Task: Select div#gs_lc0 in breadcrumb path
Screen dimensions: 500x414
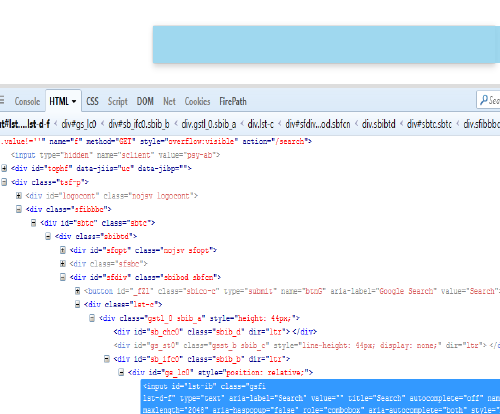Action: (x=79, y=124)
